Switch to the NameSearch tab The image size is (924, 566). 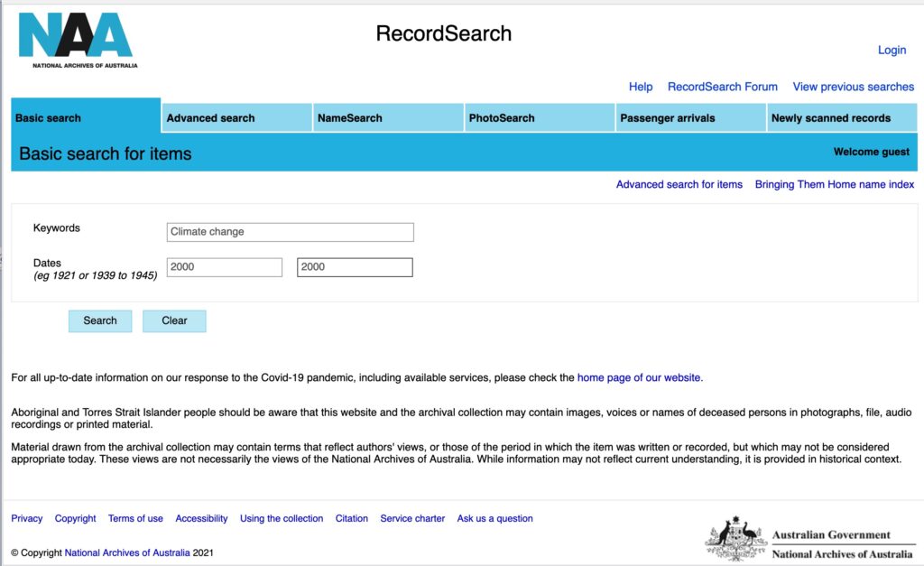(349, 118)
